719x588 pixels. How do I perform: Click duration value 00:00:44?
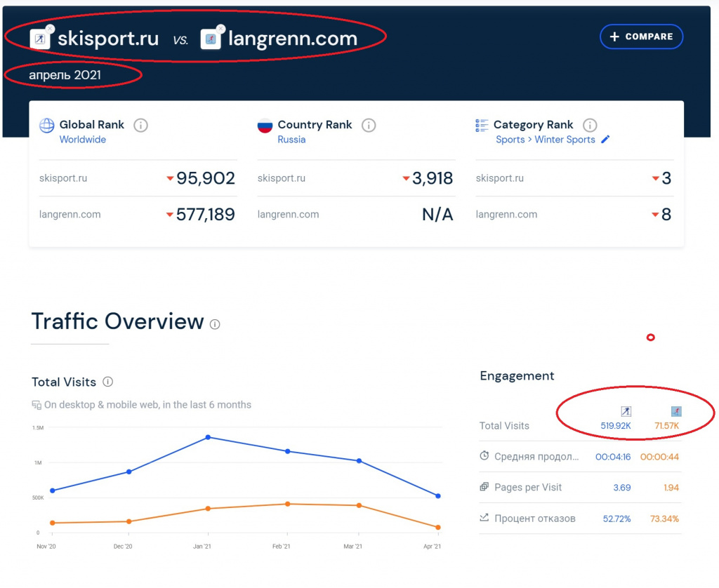659,457
